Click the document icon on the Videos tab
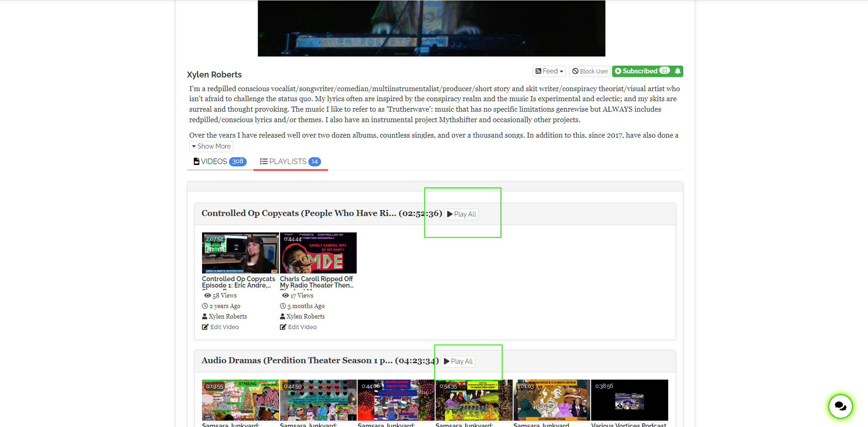This screenshot has width=868, height=427. point(197,161)
